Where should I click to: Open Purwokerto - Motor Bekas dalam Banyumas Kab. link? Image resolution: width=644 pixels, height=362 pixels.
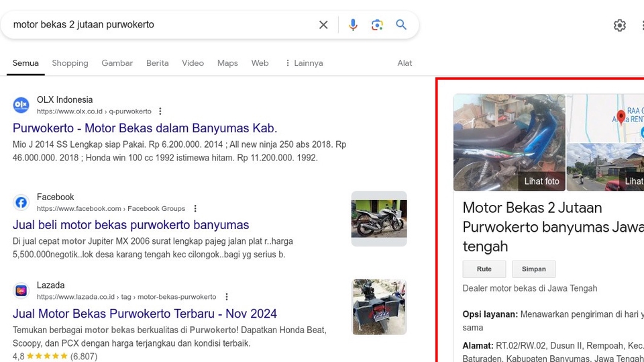145,128
